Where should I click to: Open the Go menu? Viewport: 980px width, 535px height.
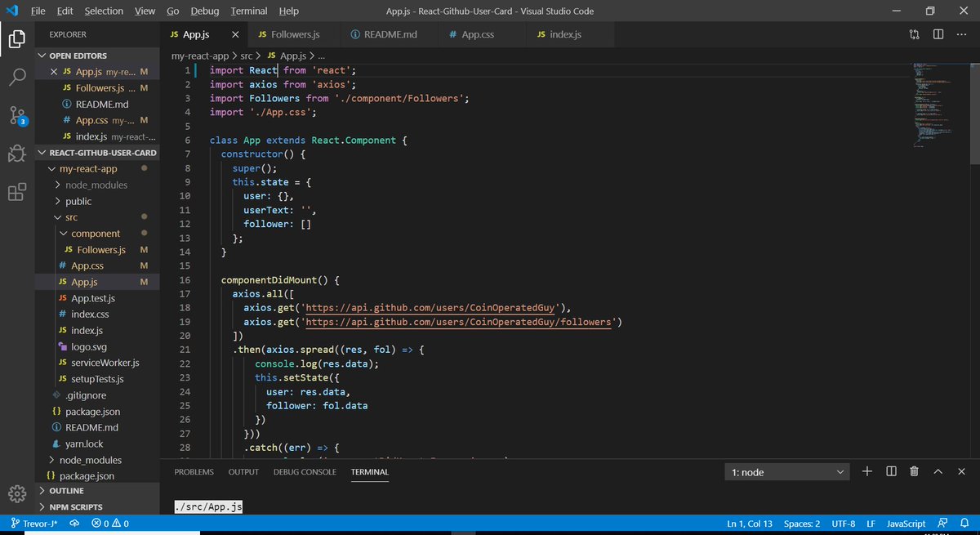(172, 11)
